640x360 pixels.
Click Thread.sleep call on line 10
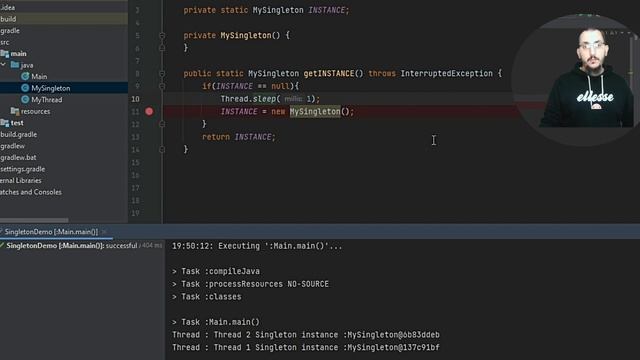pyautogui.click(x=270, y=99)
